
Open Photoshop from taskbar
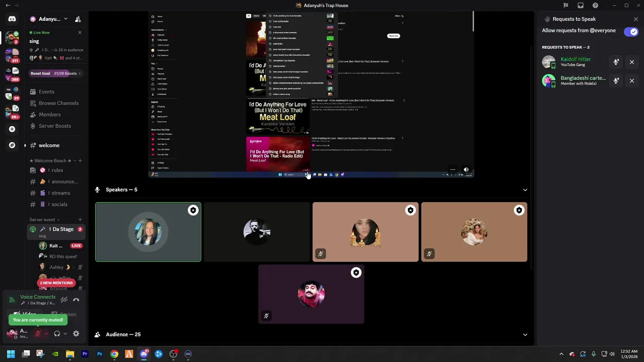[x=100, y=354]
